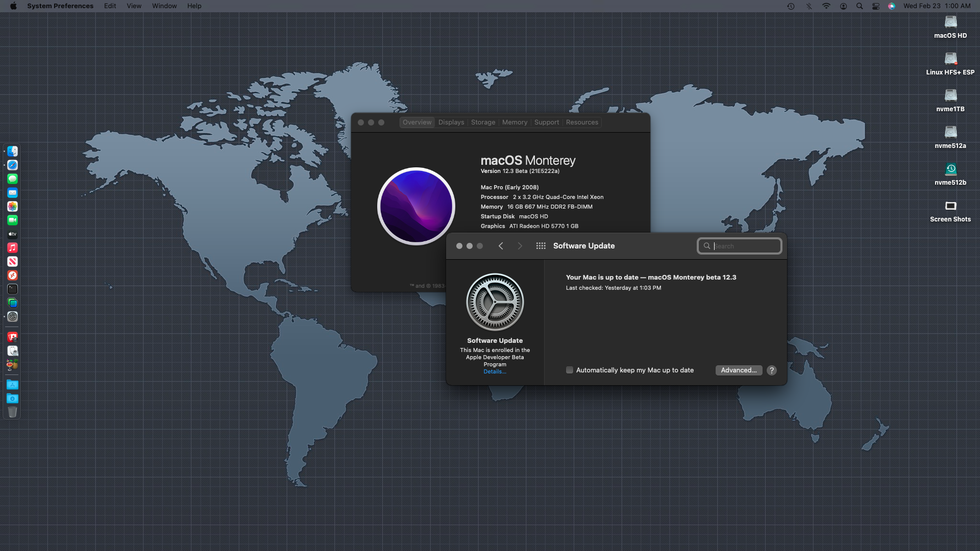
Task: Switch to the Storage tab
Action: tap(483, 122)
